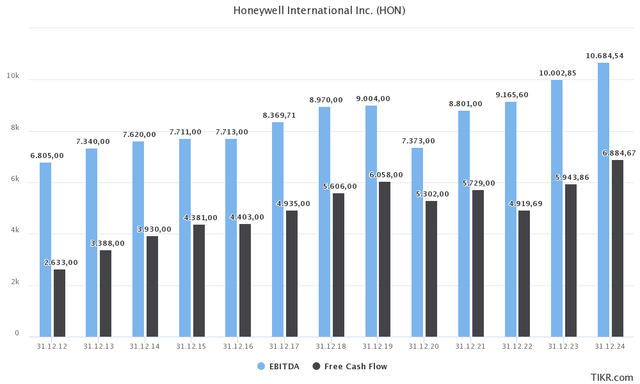Click the EBITDA bar for 31.12.14
This screenshot has height=384, width=640.
pos(138,239)
